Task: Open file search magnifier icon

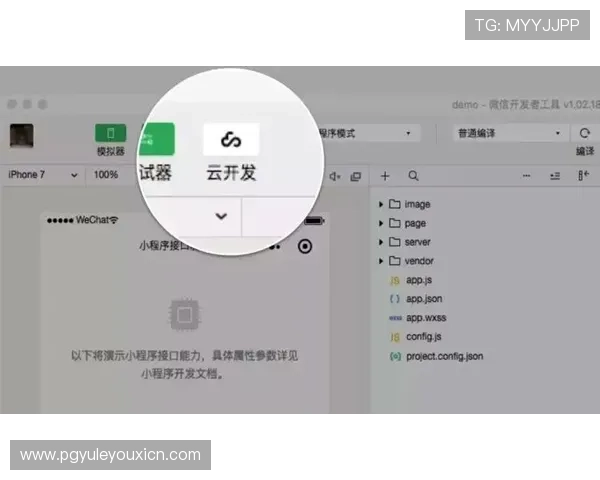Action: click(x=413, y=176)
